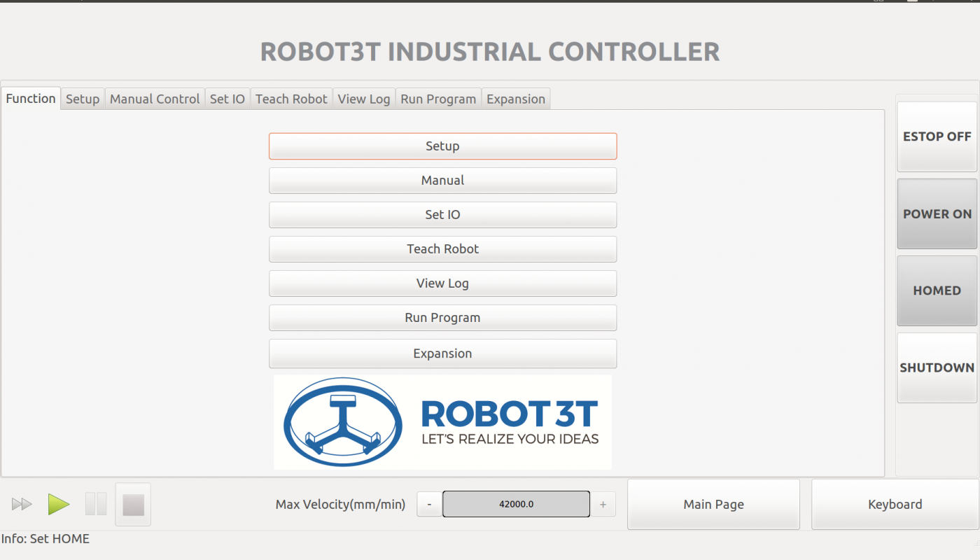980x560 pixels.
Task: Switch to the Setup tab
Action: pyautogui.click(x=82, y=99)
